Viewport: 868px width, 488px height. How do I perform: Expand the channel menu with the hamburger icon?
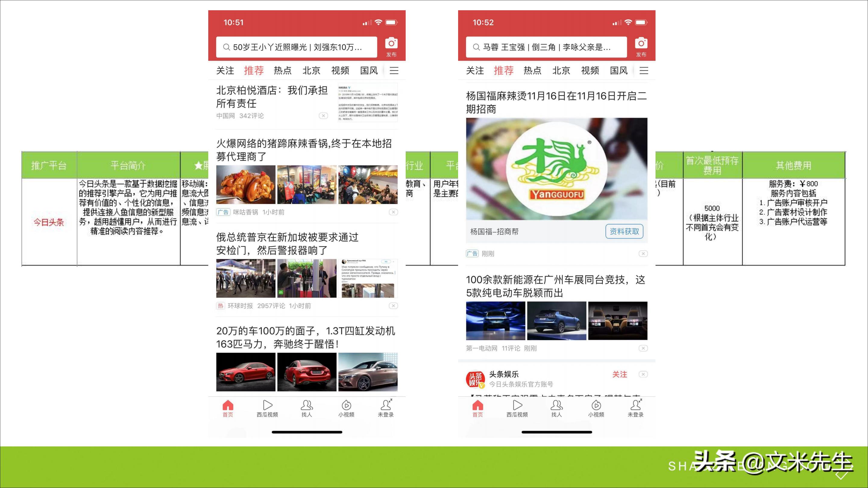394,70
